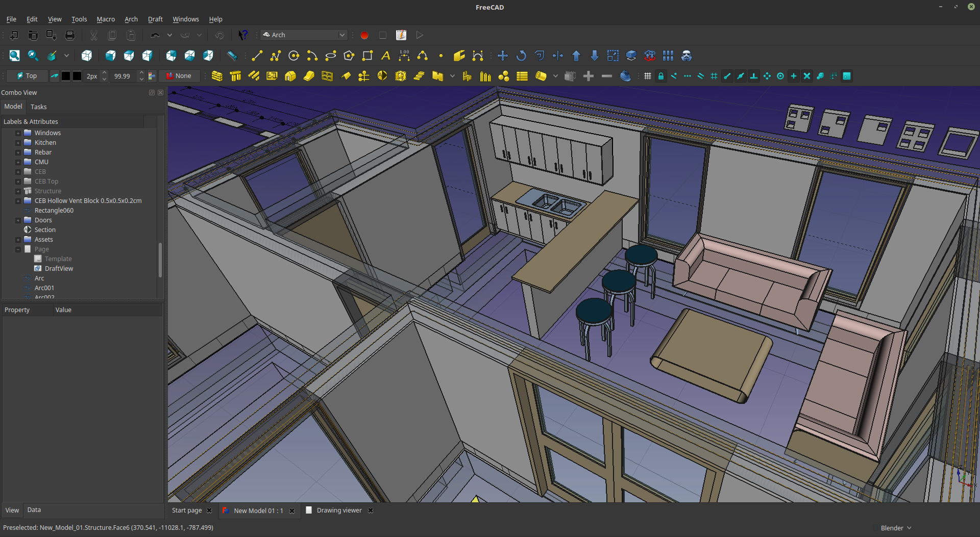Click the Top working plane button
The width and height of the screenshot is (980, 537).
click(x=27, y=76)
